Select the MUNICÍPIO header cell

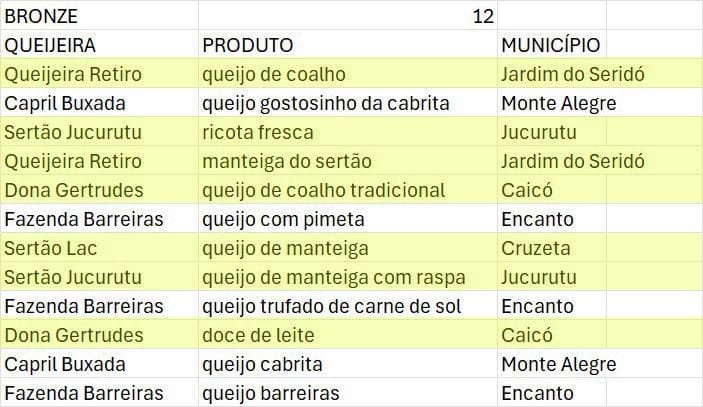pyautogui.click(x=550, y=45)
